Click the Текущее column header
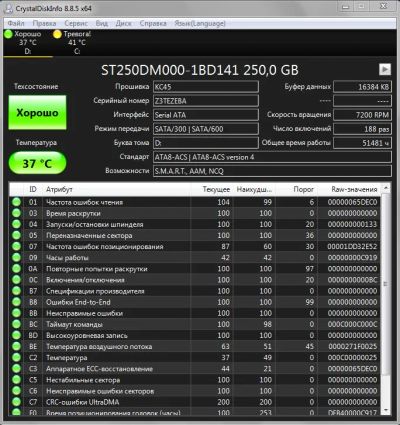Screen dimensions: 400x425 (212, 189)
